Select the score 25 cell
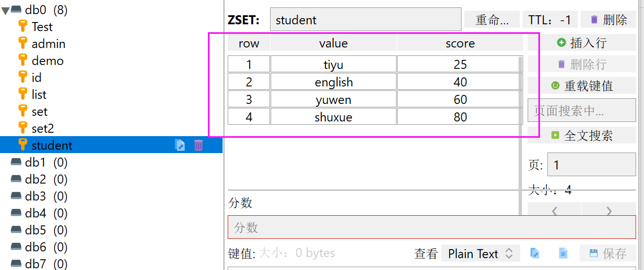Viewport: 644px width, 270px height. [460, 64]
